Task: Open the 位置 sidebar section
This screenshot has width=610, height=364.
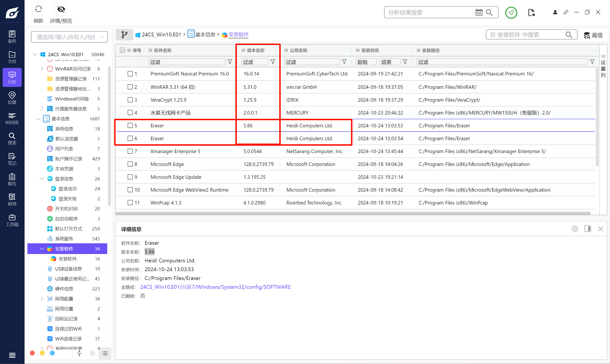Action: [x=12, y=98]
